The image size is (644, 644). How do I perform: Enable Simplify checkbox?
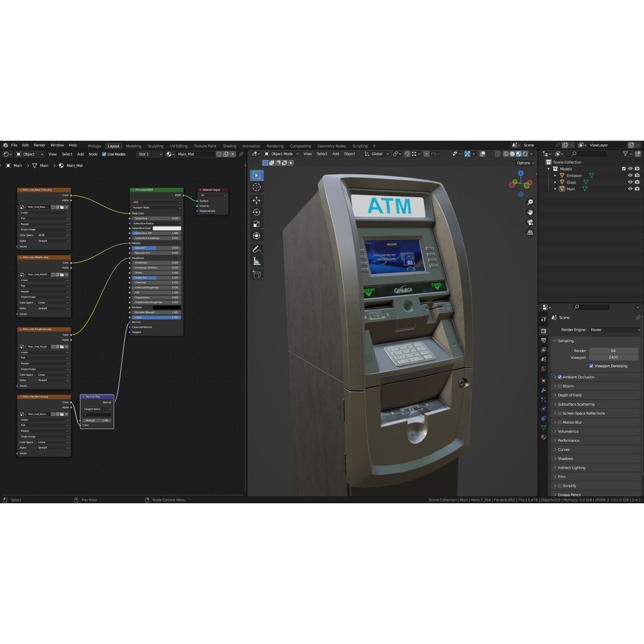click(x=559, y=486)
